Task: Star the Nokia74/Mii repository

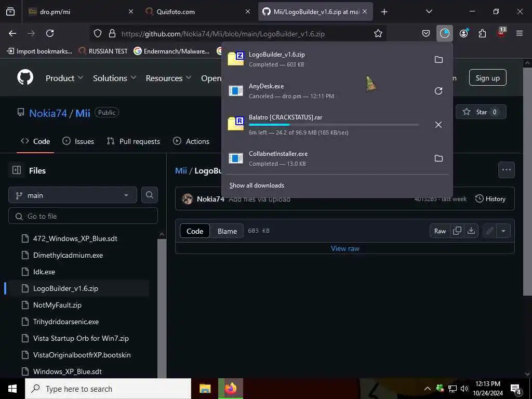Action: [x=481, y=112]
